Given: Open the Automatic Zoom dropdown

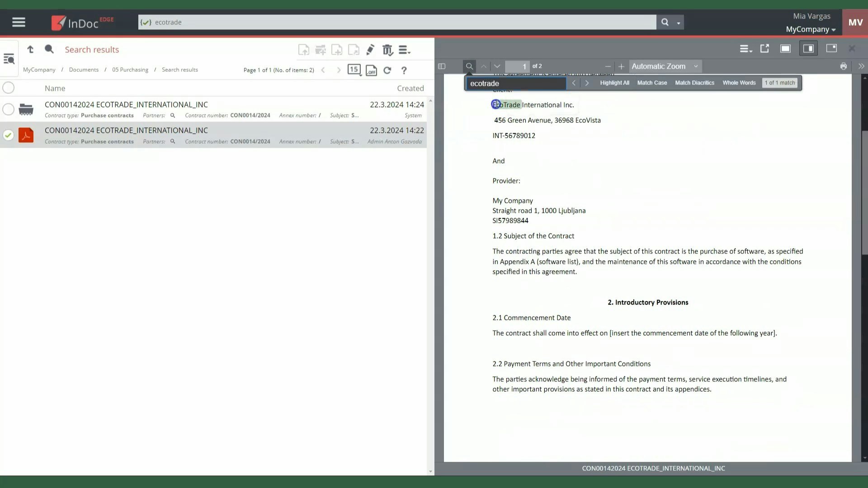Looking at the screenshot, I should click(x=665, y=66).
